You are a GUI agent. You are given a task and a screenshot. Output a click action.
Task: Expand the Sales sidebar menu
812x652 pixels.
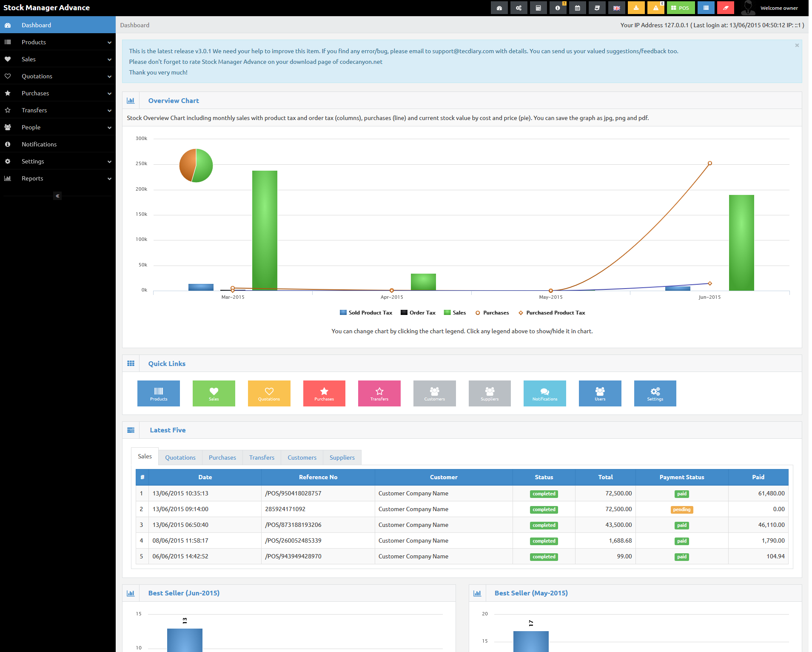click(x=58, y=59)
